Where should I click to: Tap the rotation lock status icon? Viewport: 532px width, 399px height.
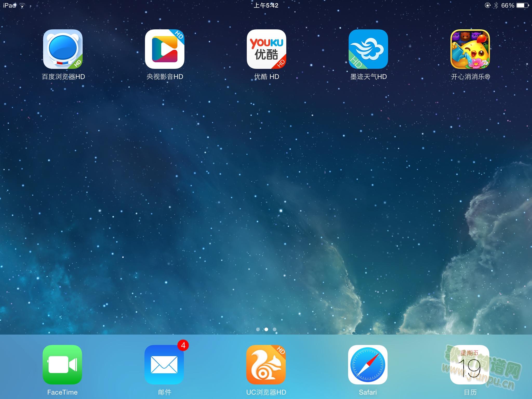click(488, 5)
